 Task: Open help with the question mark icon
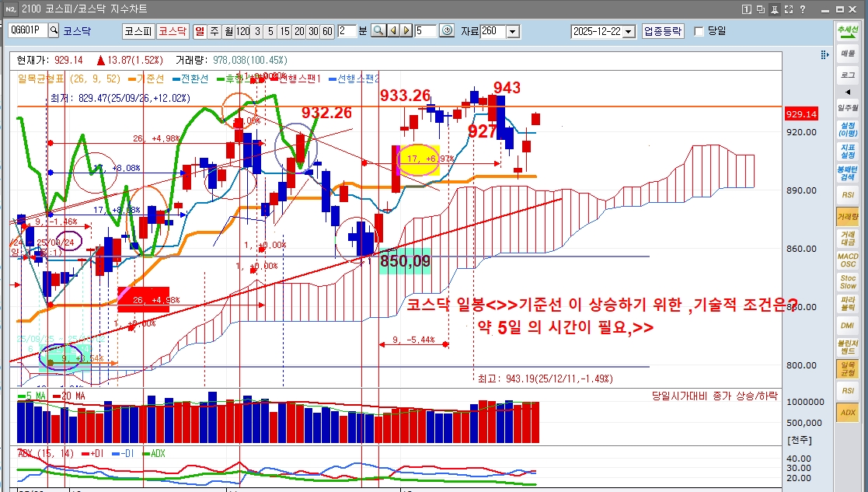click(x=803, y=9)
